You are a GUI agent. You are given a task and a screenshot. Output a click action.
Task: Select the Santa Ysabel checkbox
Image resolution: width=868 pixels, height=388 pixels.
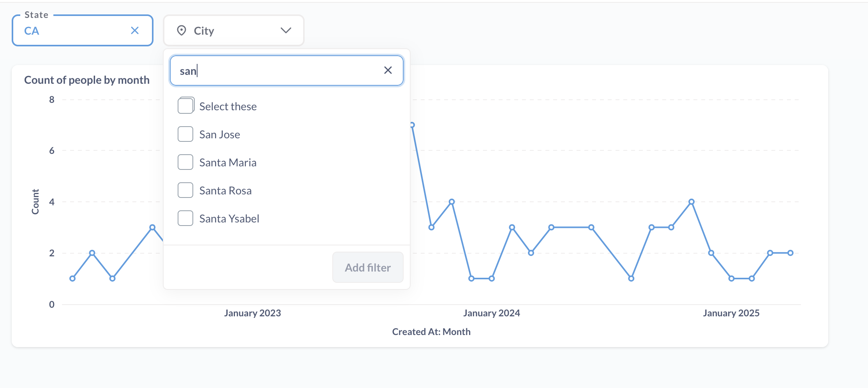point(185,218)
